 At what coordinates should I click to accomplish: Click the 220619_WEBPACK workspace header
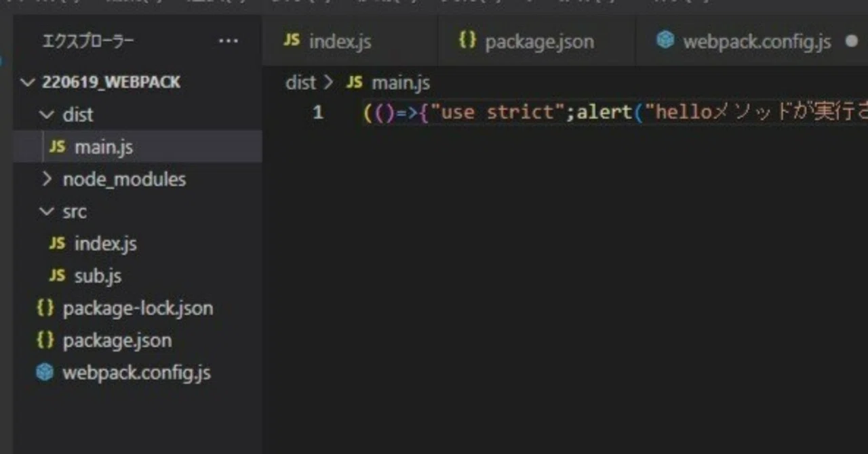click(111, 82)
